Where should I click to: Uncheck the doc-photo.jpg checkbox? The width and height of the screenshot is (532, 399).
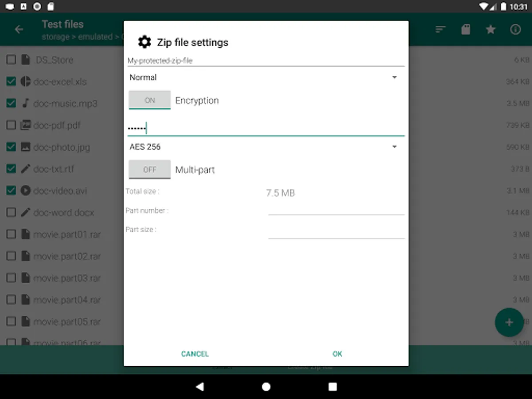(x=11, y=147)
